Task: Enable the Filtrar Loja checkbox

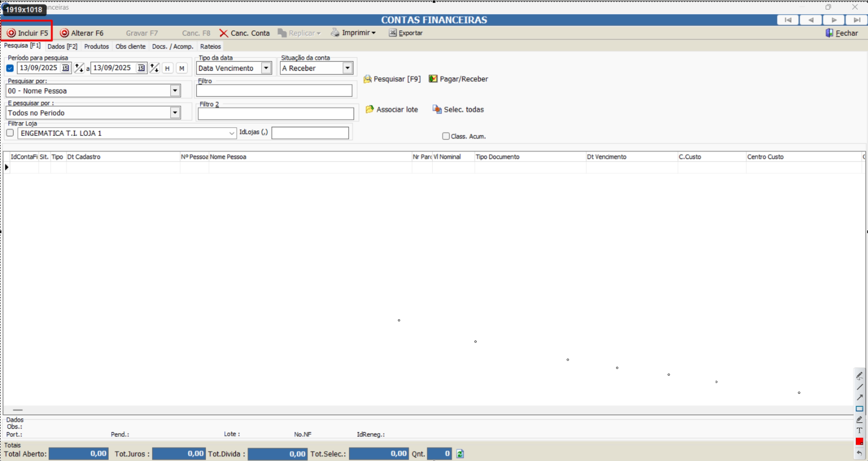Action: coord(10,133)
